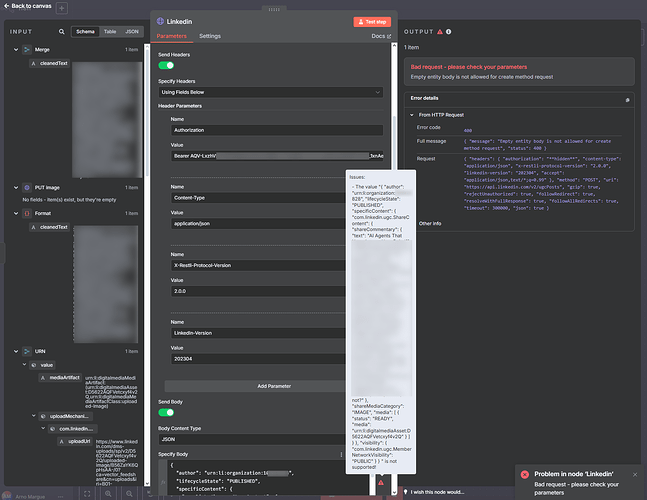Click the canvas zoom in icon
The width and height of the screenshot is (647, 500).
[x=108, y=493]
